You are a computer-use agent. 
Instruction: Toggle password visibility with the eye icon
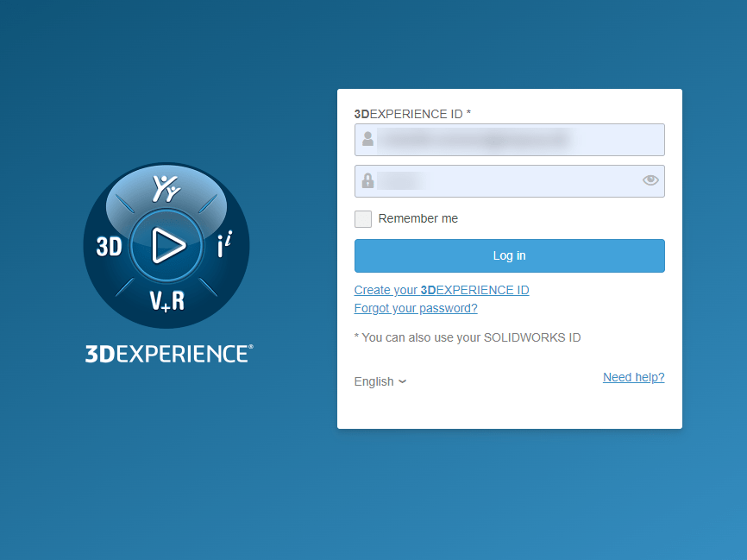tap(650, 180)
